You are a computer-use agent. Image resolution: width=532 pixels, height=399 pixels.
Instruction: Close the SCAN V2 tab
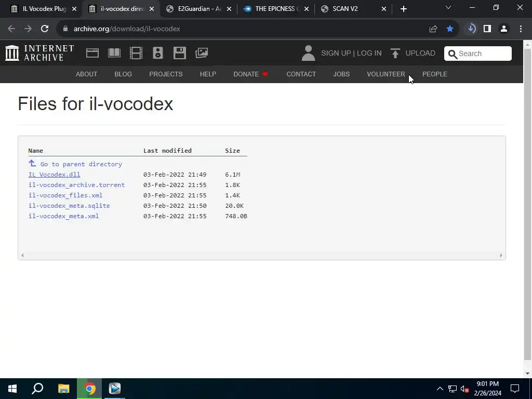[384, 9]
